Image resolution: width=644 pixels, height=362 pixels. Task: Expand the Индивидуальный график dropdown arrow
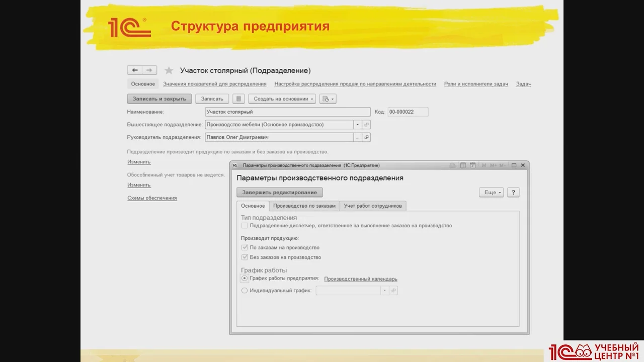(385, 291)
